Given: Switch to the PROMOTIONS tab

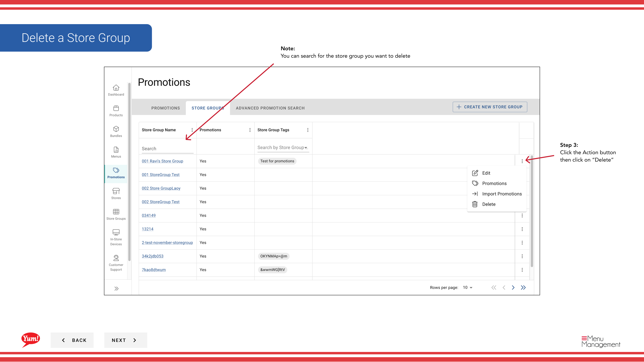Looking at the screenshot, I should [165, 108].
